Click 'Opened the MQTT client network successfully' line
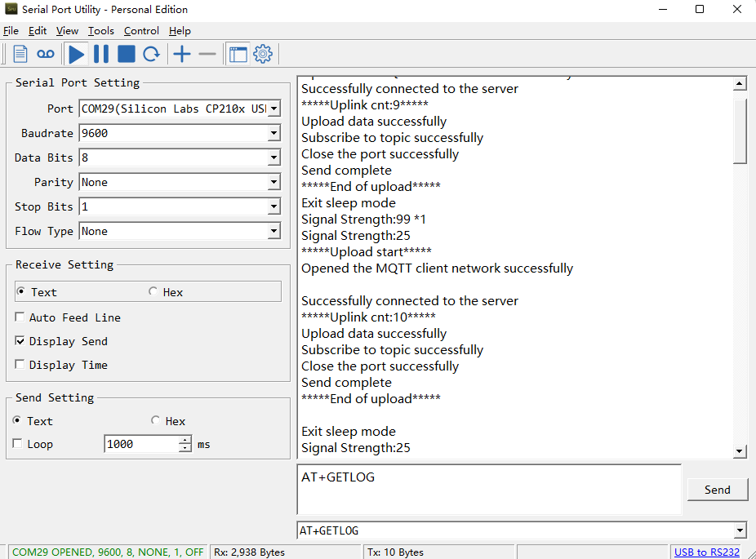This screenshot has height=559, width=756. tap(438, 268)
